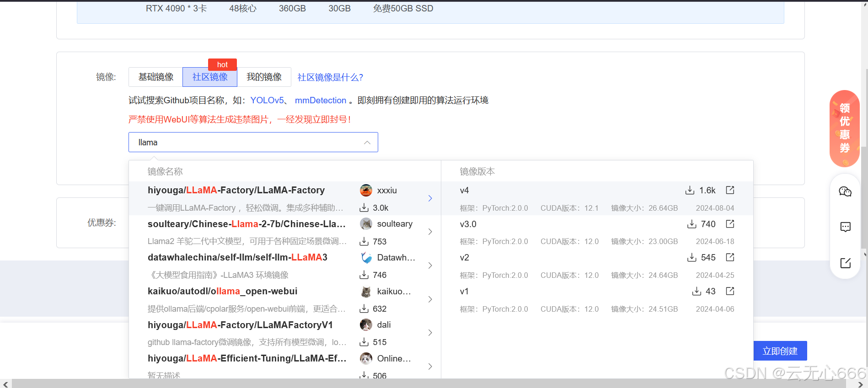
Task: Open 社区镜像是什么? help link
Action: [x=330, y=77]
